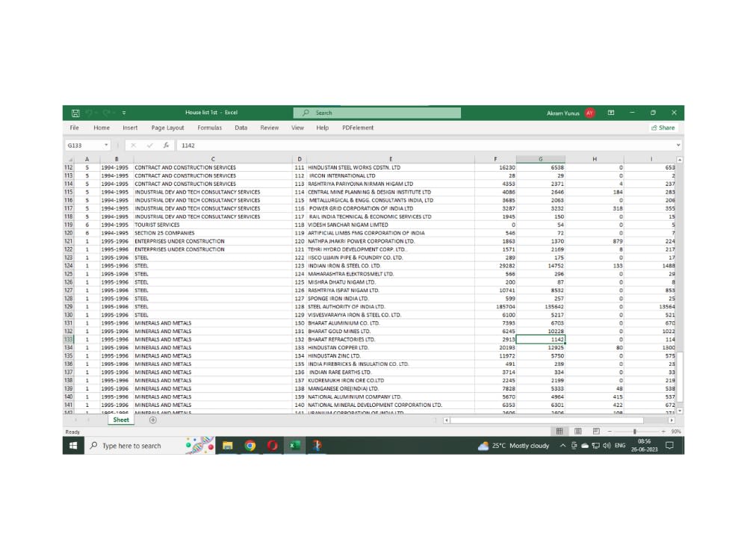Switch to the Insert tab
747x560 pixels.
click(x=130, y=128)
